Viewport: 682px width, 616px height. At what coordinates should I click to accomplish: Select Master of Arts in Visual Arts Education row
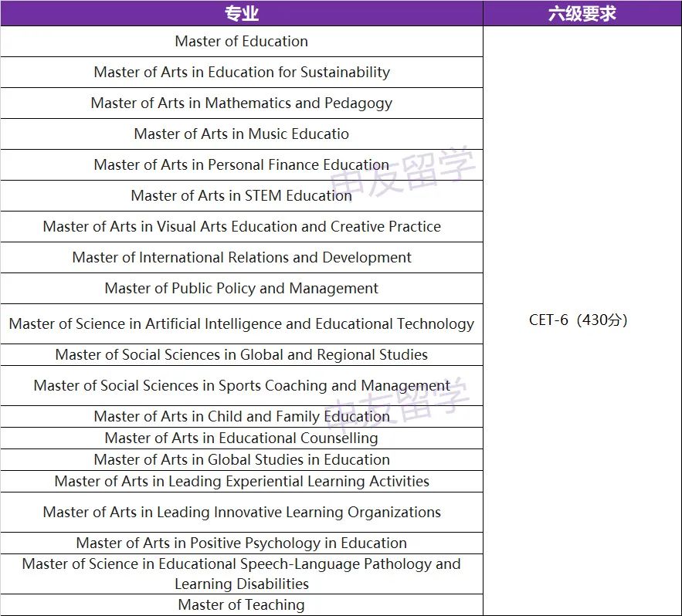242,226
